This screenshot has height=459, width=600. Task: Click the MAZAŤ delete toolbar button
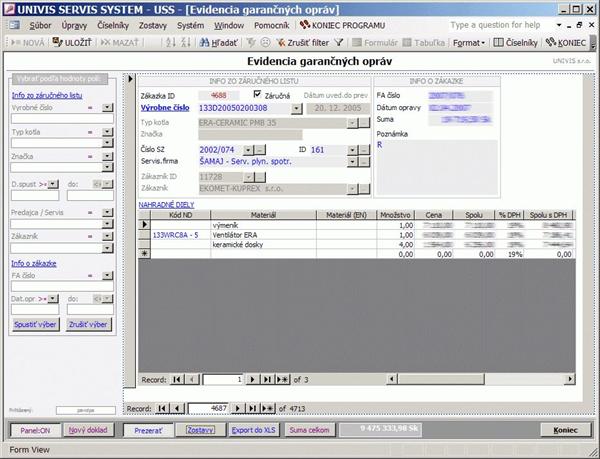(x=119, y=42)
